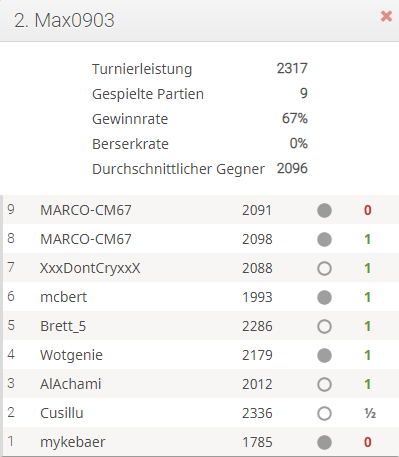Click the half-point draw result for Cusillu

point(370,413)
